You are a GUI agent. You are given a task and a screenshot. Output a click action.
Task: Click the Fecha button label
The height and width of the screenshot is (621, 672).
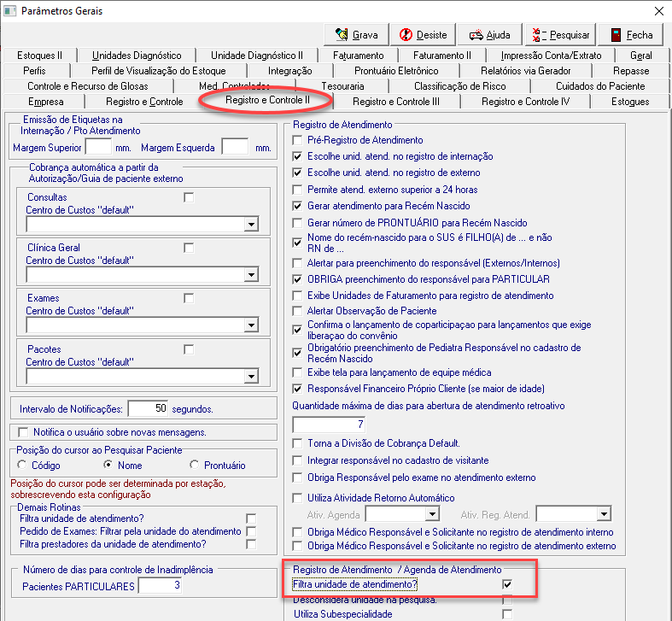click(640, 35)
